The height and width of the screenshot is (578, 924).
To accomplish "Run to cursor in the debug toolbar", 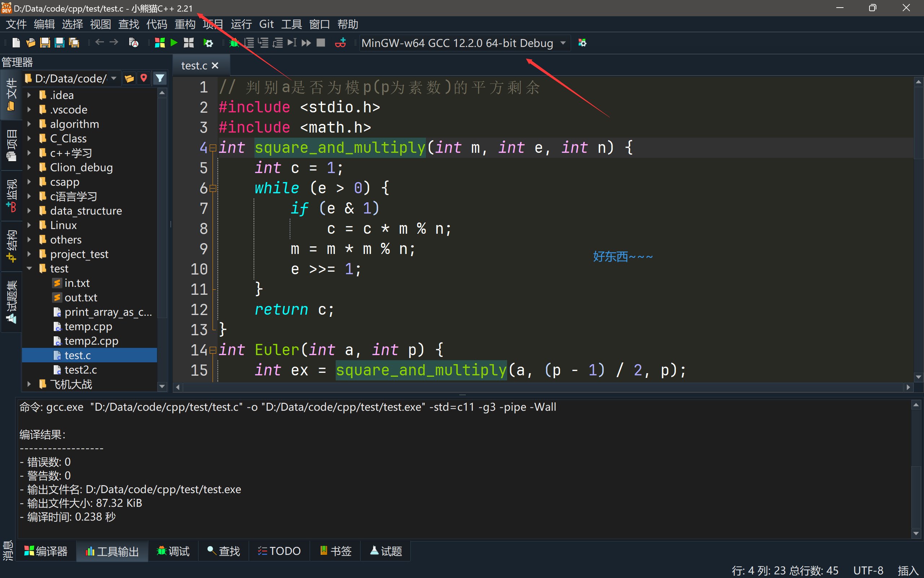I will point(292,43).
